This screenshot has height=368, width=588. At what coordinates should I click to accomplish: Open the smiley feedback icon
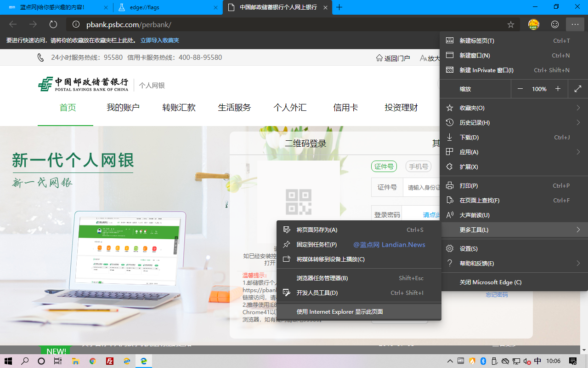click(x=555, y=24)
